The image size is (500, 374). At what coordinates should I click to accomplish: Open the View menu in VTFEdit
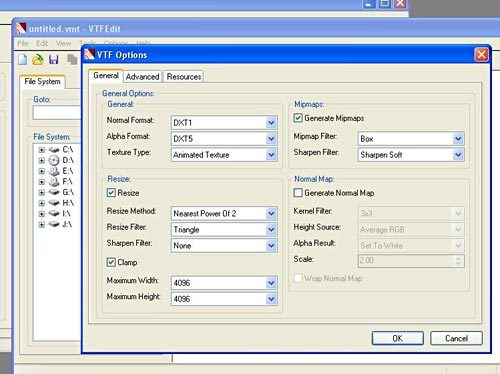coord(63,43)
